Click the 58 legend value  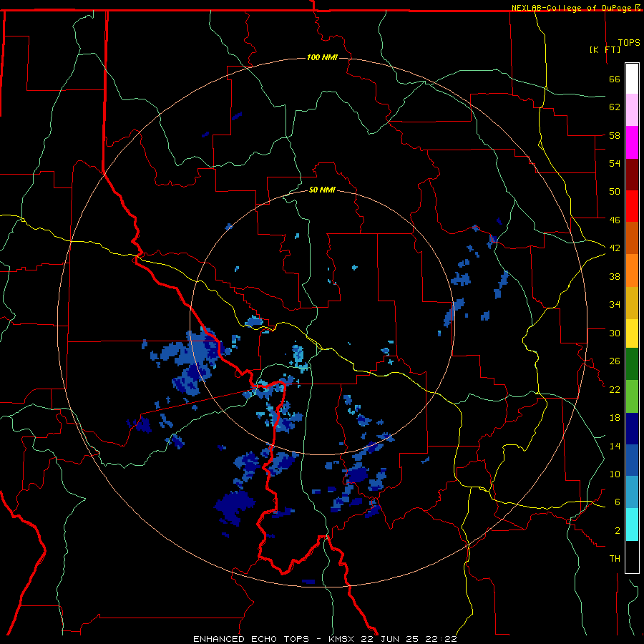615,135
